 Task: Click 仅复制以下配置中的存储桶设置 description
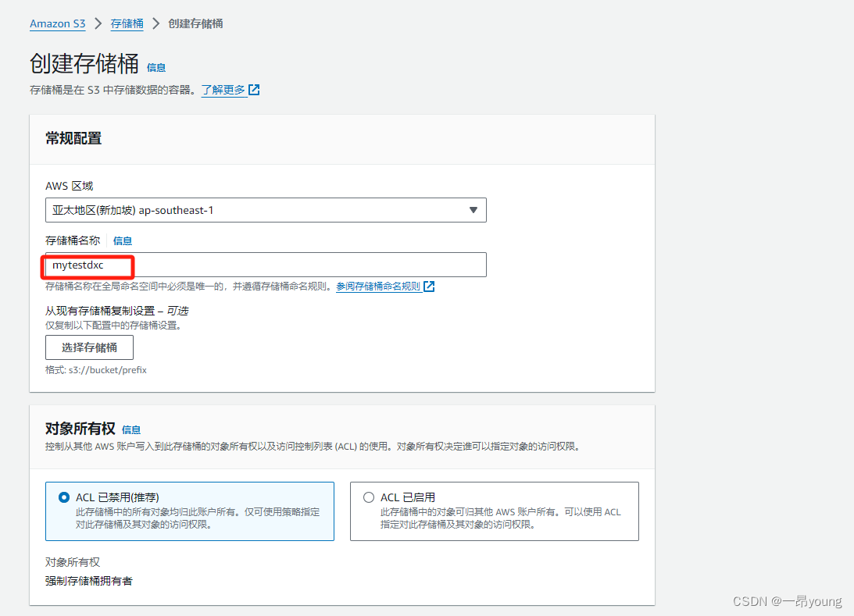point(113,326)
